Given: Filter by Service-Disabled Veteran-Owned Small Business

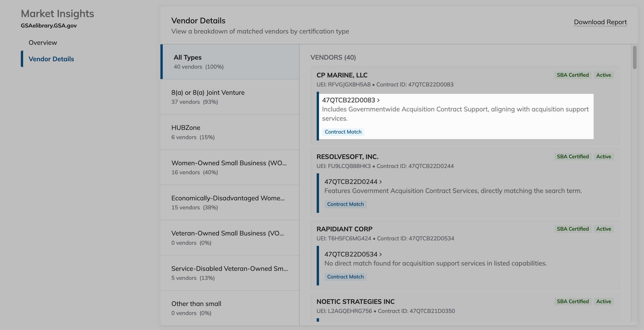Looking at the screenshot, I should (230, 273).
